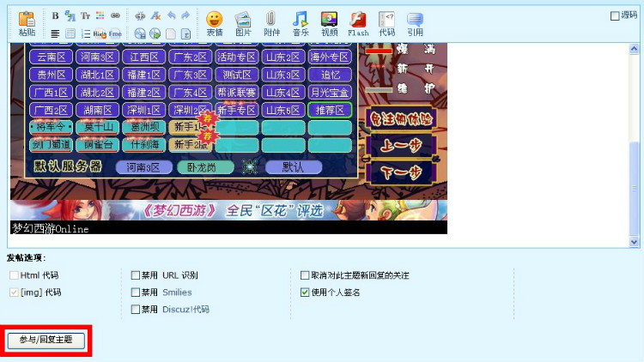Insert Free tag with Free icon

point(115,33)
